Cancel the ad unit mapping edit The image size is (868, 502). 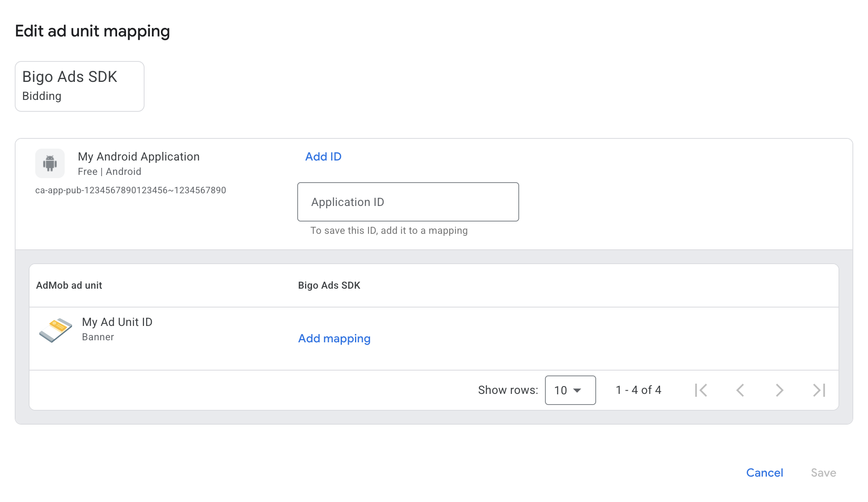[x=764, y=473]
